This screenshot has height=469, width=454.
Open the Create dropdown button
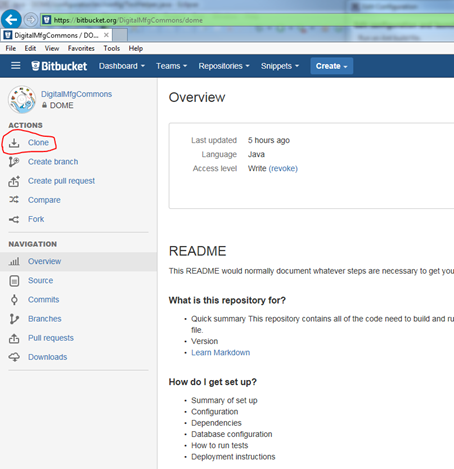pos(332,66)
